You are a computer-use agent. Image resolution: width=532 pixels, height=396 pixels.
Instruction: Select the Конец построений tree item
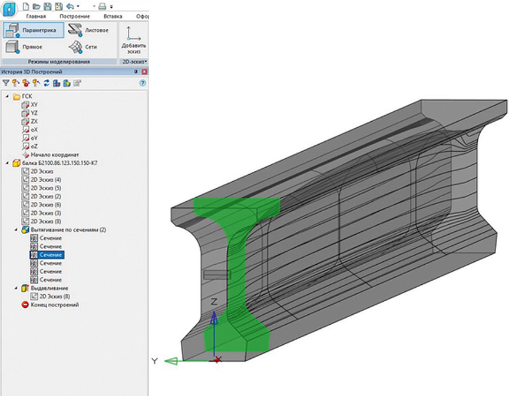click(x=54, y=305)
